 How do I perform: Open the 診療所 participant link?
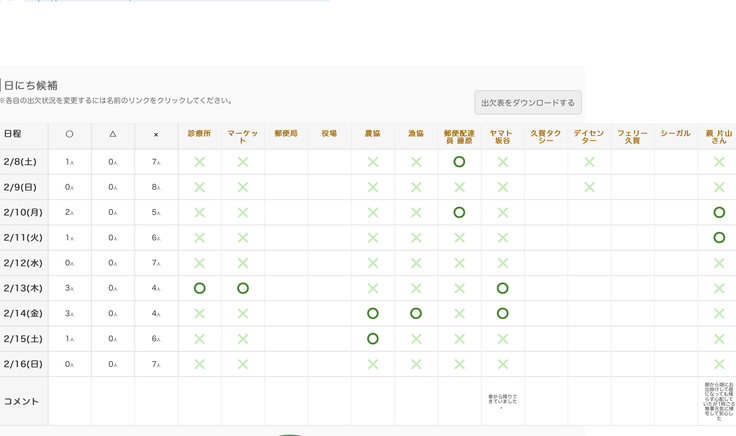click(x=199, y=133)
